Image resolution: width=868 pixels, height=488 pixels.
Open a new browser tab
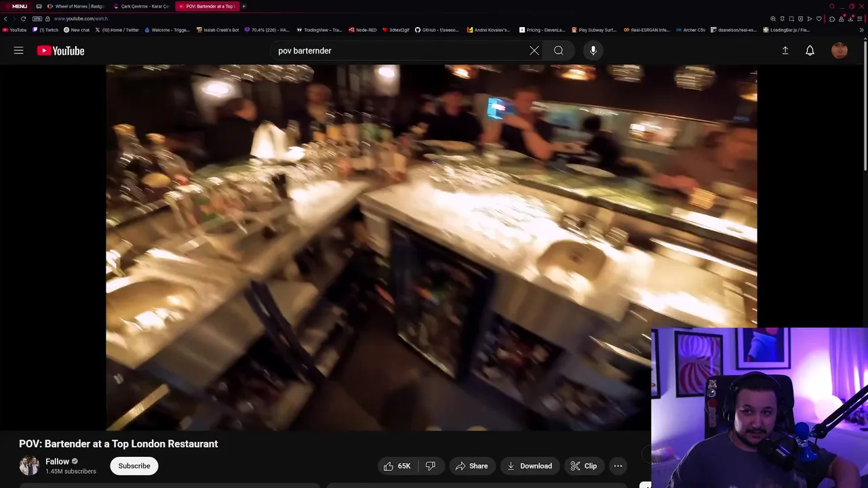tap(244, 6)
